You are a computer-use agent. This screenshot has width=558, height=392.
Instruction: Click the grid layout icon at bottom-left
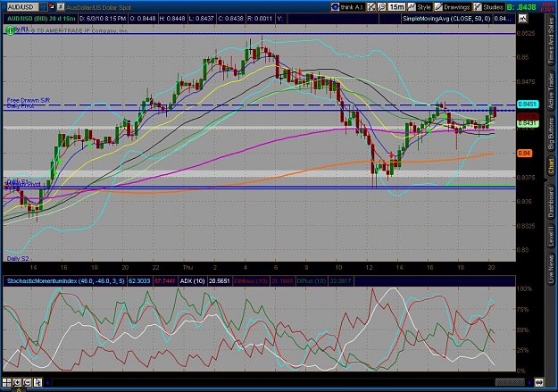(x=7, y=383)
